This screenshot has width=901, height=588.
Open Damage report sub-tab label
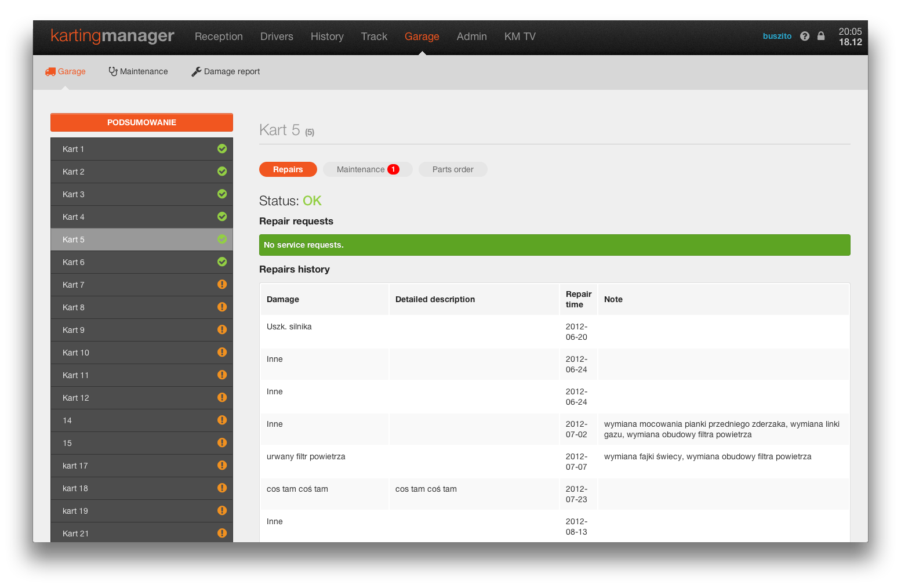(x=232, y=71)
